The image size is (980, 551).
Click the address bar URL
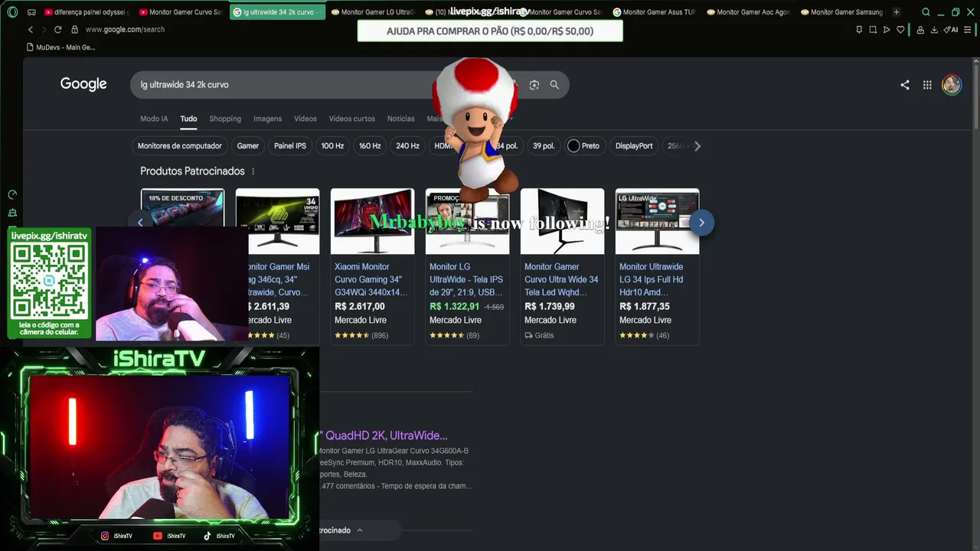[x=125, y=30]
